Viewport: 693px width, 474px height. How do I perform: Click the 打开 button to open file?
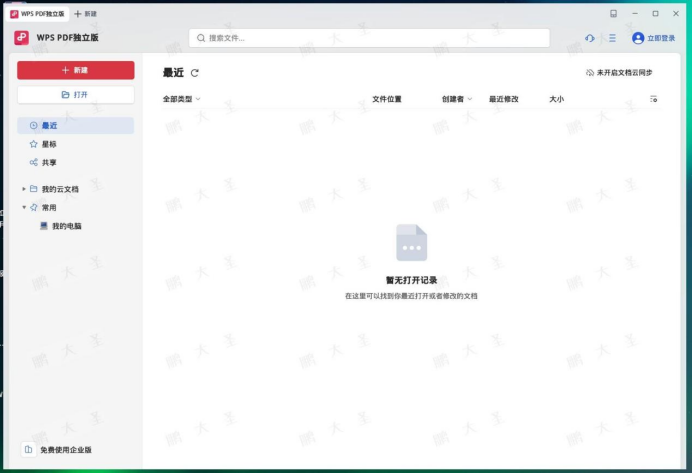[76, 95]
